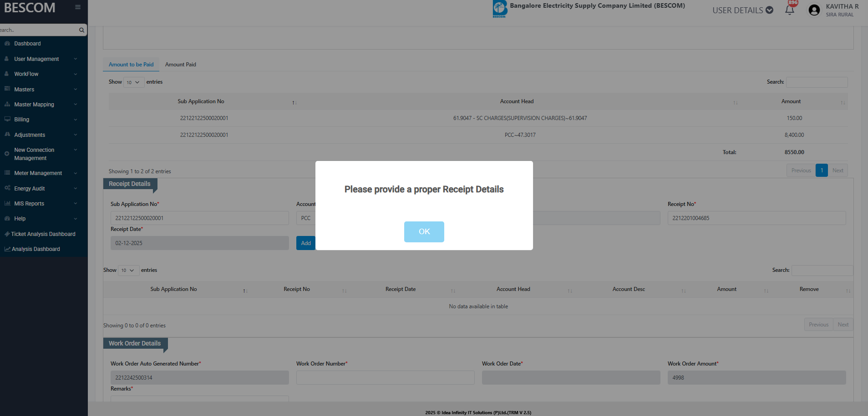
Task: Expand the Master Mapping menu chevron
Action: (x=76, y=104)
